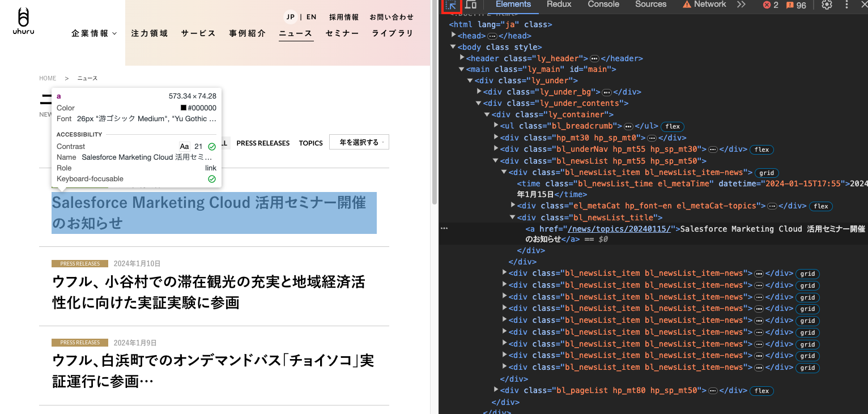This screenshot has height=414, width=868.
Task: Click the three-dot gutter icon beside selected anchor row
Action: click(x=444, y=228)
